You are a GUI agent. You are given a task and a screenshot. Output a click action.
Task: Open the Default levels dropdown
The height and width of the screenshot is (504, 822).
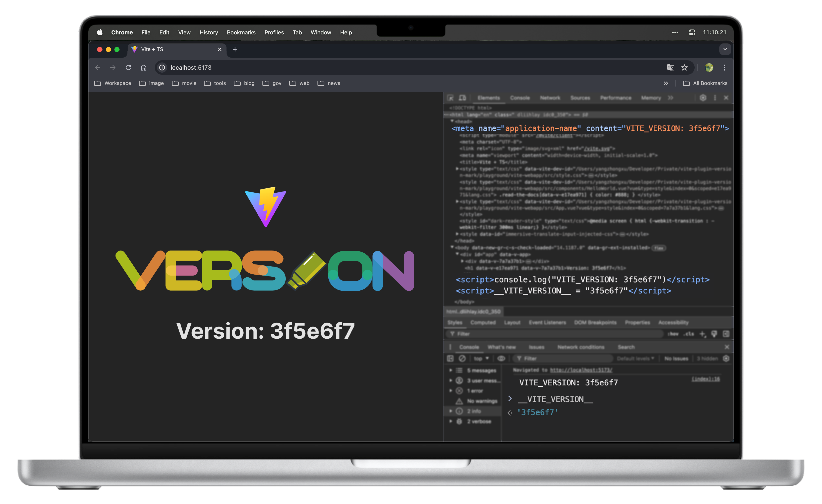click(635, 358)
